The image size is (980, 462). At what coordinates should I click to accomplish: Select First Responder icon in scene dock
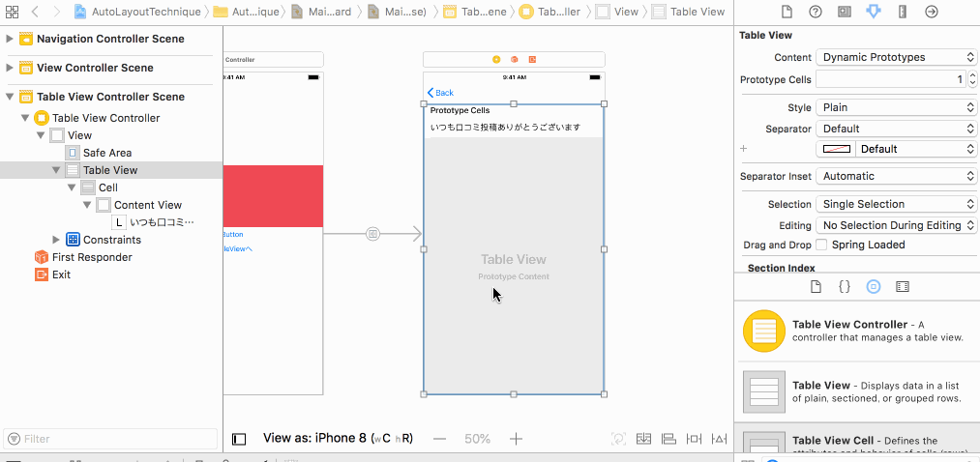(515, 59)
